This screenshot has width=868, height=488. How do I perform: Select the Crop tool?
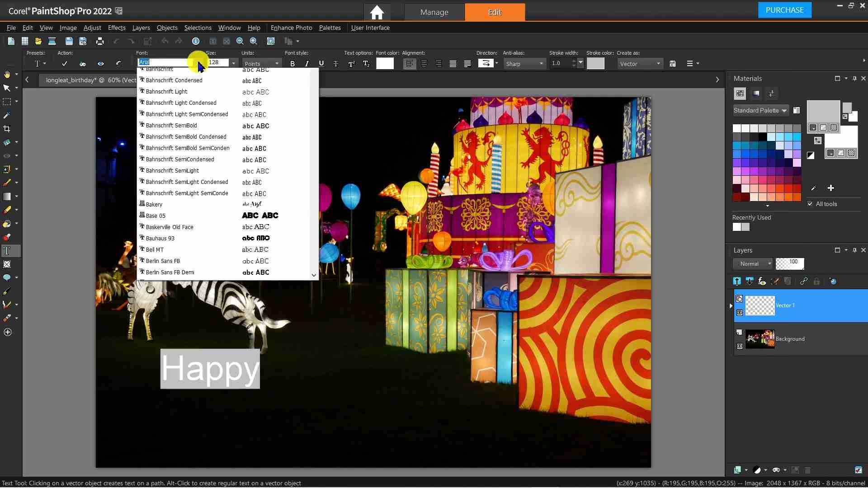[7, 129]
